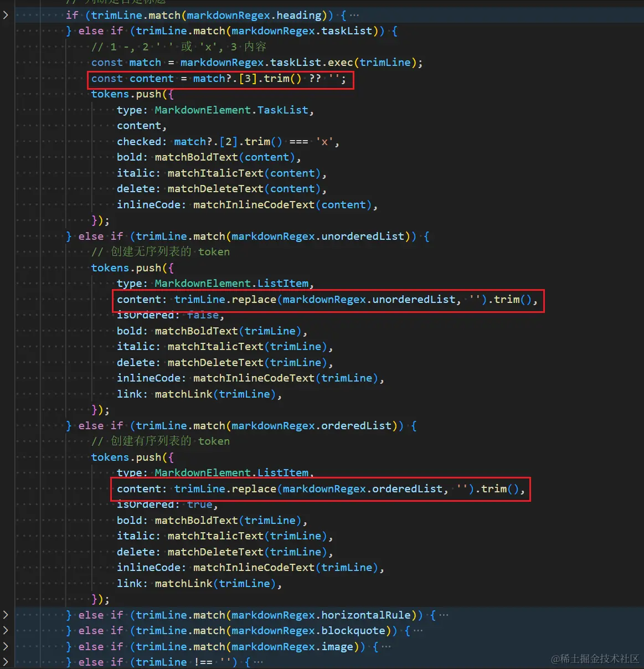This screenshot has width=644, height=669.
Task: Click the comment '创建有序列表的 token'
Action: click(161, 441)
